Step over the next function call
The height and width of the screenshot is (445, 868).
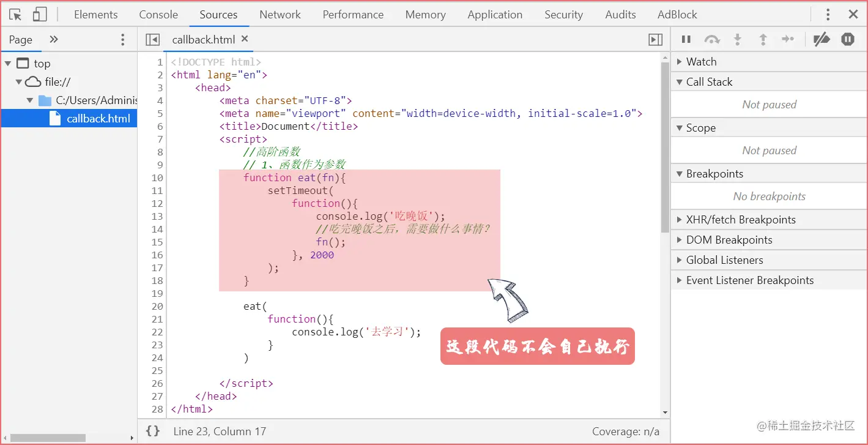click(711, 39)
